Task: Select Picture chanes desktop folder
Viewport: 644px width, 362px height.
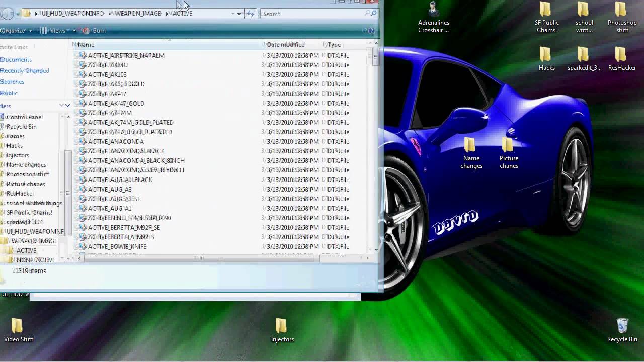Action: click(x=509, y=153)
